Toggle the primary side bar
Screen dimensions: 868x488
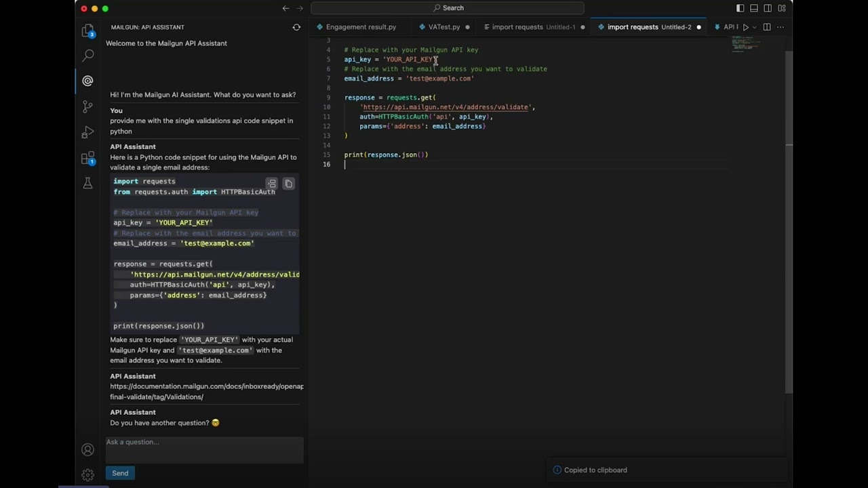[740, 8]
